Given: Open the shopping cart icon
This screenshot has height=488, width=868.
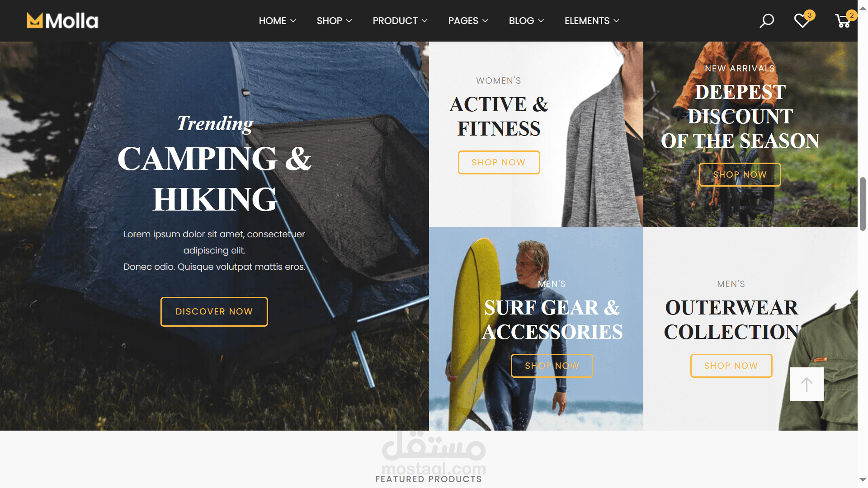Looking at the screenshot, I should pos(843,21).
